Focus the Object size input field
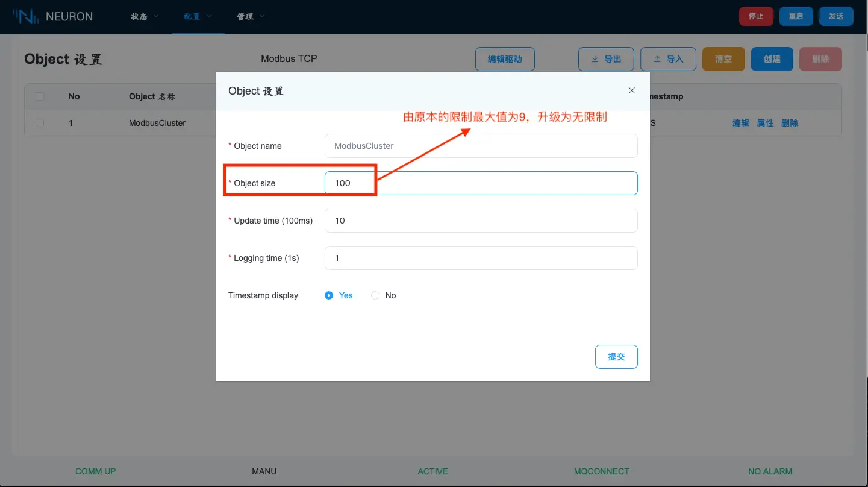The image size is (868, 487). coord(481,183)
